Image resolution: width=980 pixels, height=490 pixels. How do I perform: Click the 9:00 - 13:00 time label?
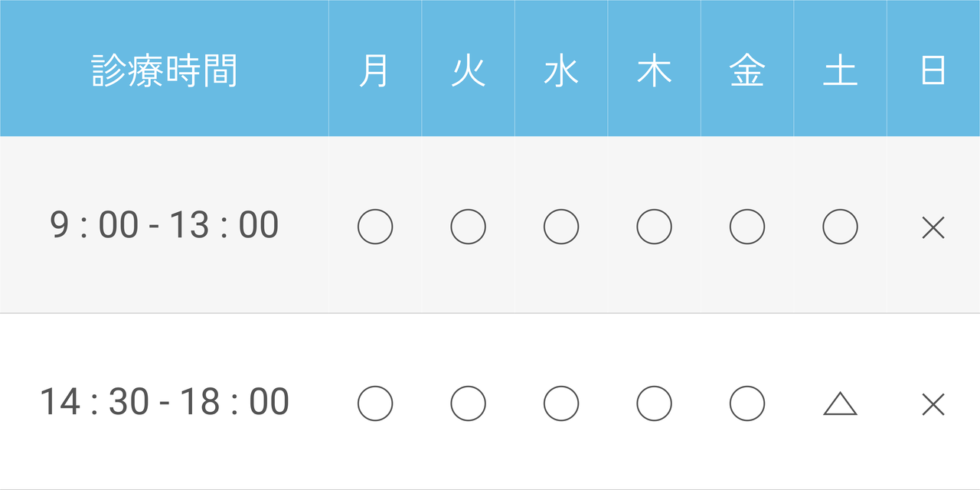(x=165, y=226)
